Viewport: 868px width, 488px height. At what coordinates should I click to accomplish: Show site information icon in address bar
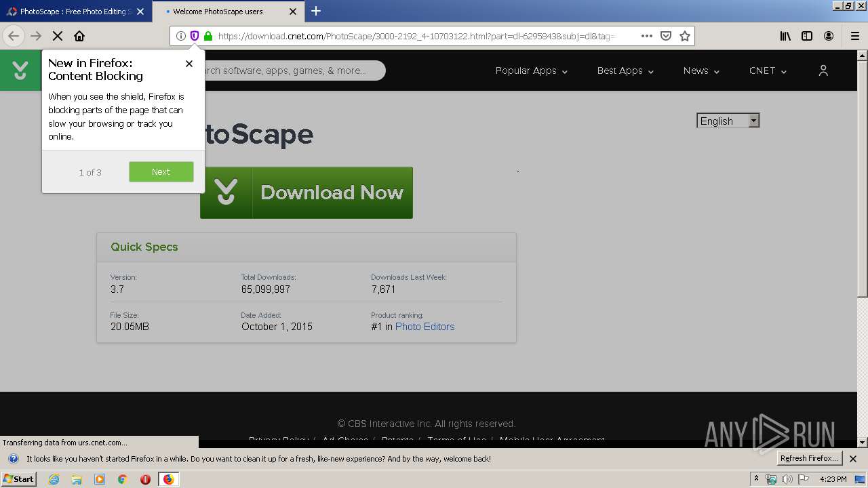coord(180,36)
